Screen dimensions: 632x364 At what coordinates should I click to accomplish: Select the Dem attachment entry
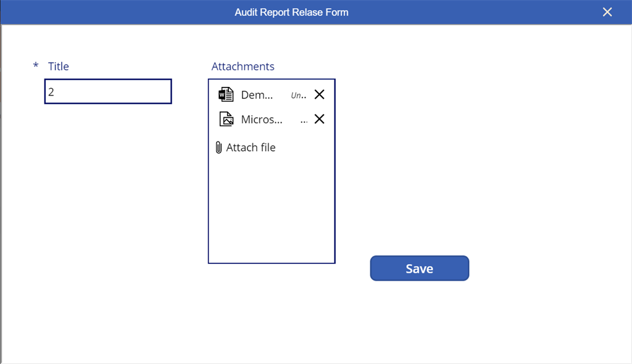coord(256,94)
